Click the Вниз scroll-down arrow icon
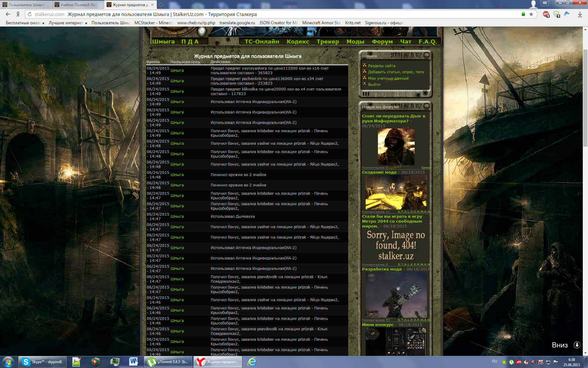588x368 pixels. point(577,345)
